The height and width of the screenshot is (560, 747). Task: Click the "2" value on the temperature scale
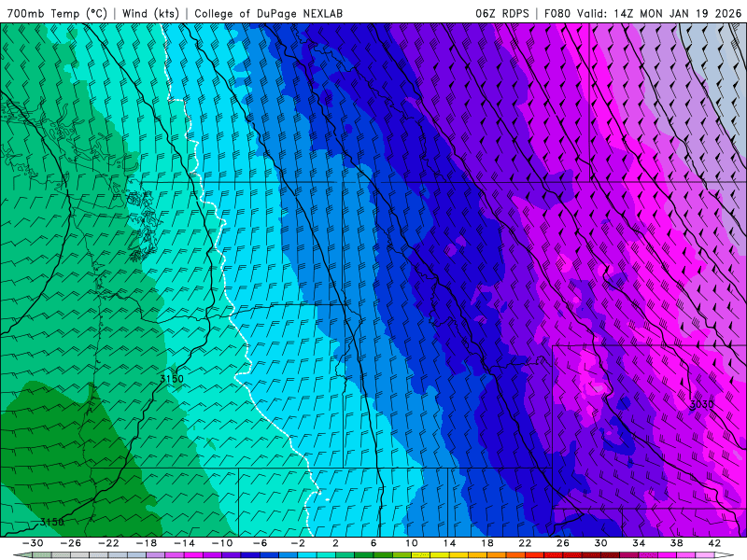tap(335, 543)
